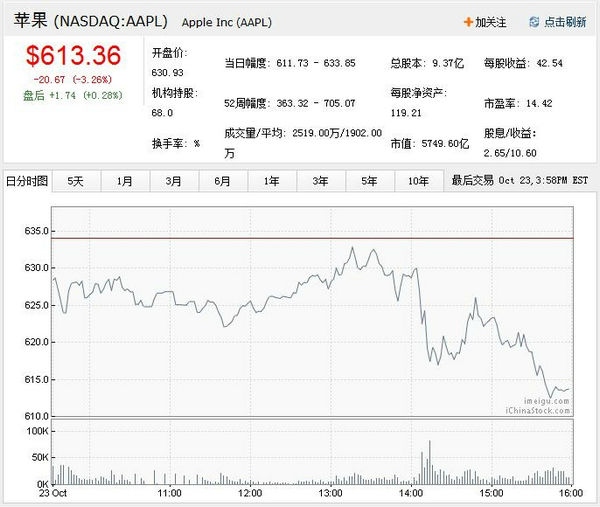Click the 加关注 follow link

pyautogui.click(x=490, y=22)
